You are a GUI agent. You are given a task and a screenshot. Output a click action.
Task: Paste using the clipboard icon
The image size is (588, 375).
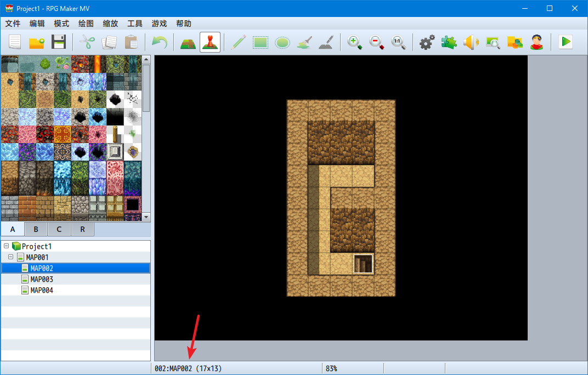point(131,42)
